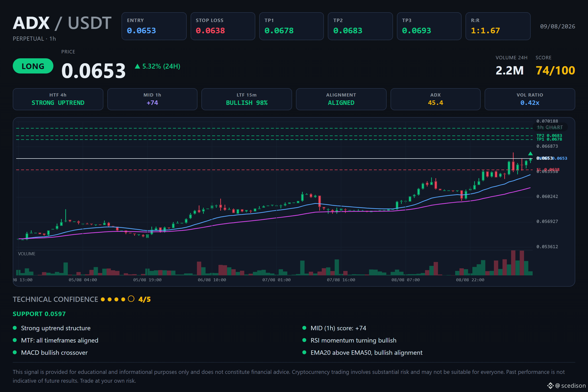Image resolution: width=588 pixels, height=392 pixels.
Task: Click the ALIGNMENT ALIGNED tile
Action: (341, 99)
